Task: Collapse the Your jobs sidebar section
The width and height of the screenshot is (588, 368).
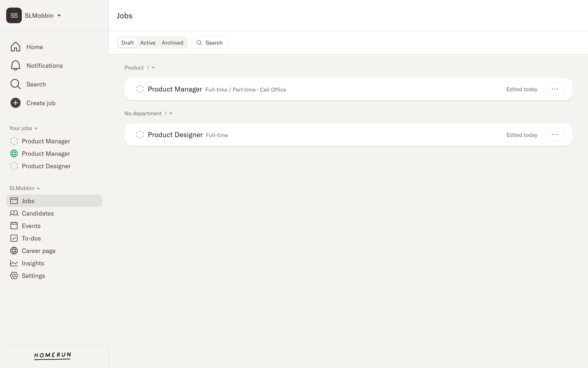Action: pos(36,128)
